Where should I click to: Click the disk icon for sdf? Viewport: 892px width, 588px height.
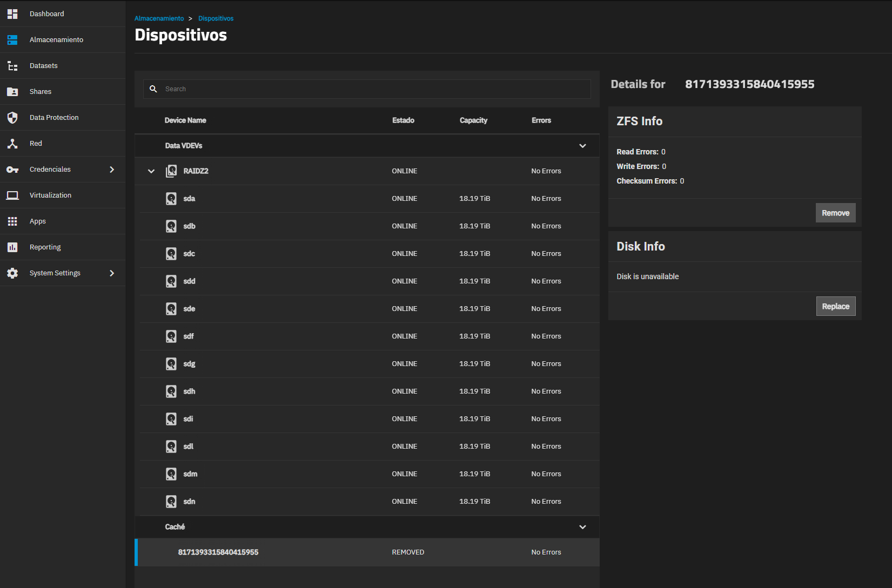171,336
